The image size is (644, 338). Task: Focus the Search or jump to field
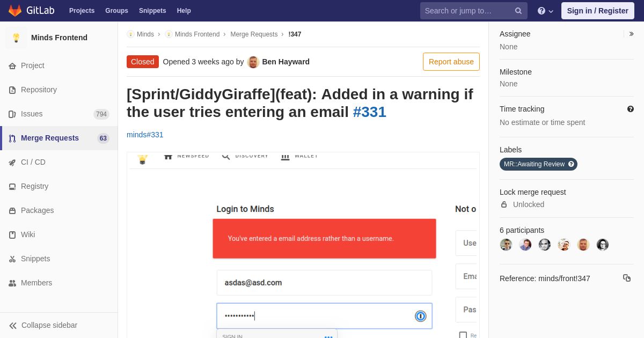[474, 11]
